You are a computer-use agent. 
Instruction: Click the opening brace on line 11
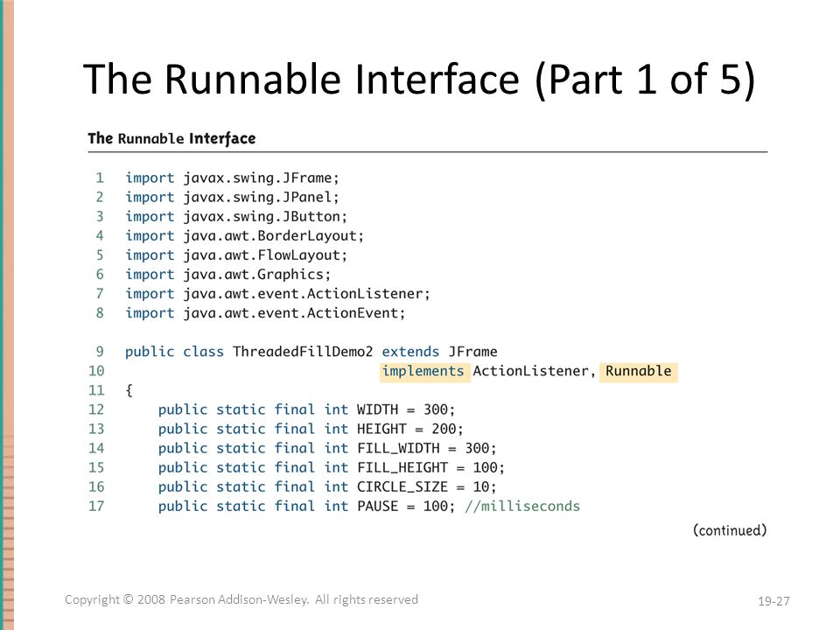click(x=129, y=390)
